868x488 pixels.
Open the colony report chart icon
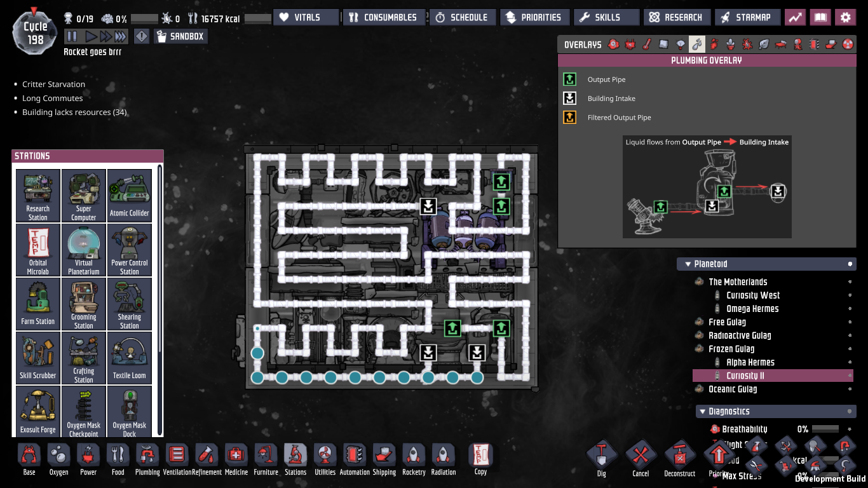795,18
